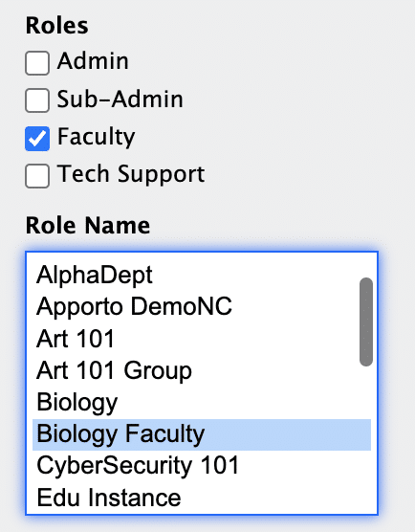Click the Faculty label text
This screenshot has width=415, height=532.
click(96, 137)
